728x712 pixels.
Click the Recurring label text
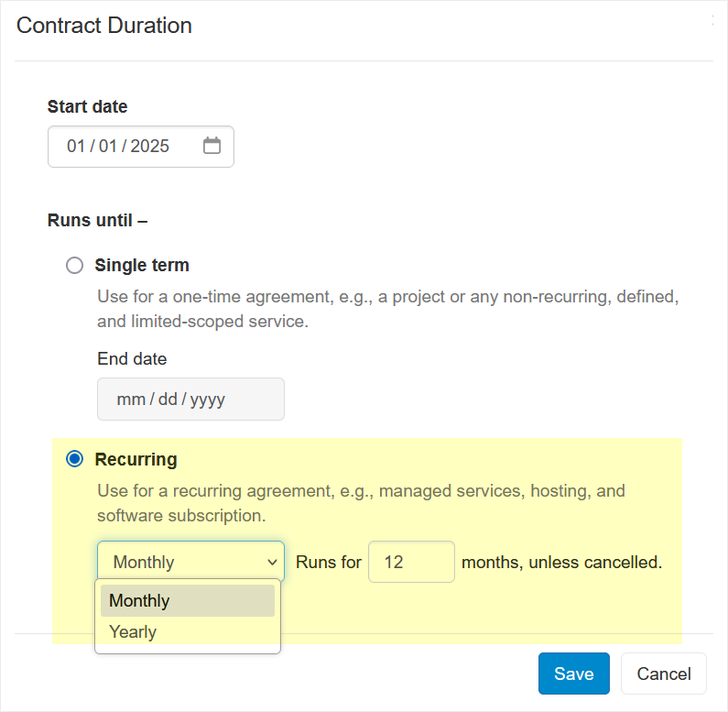(x=136, y=459)
